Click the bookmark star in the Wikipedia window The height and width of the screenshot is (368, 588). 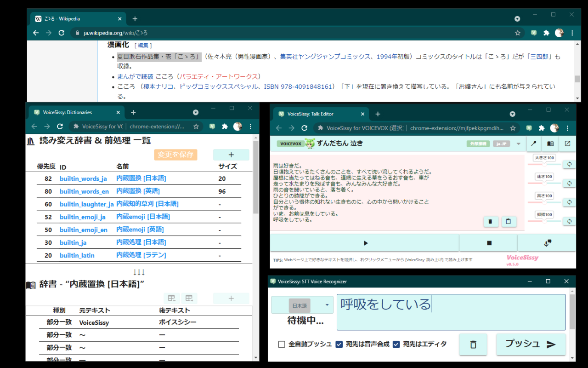518,33
